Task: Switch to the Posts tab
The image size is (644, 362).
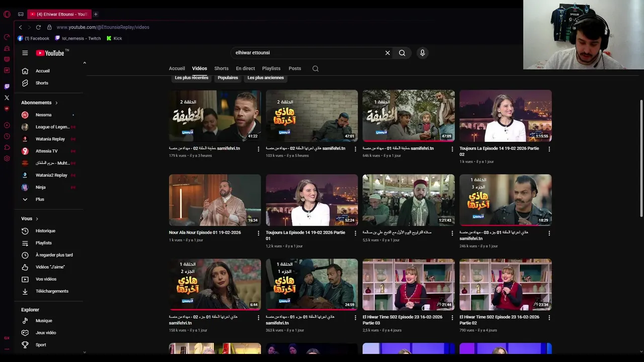Action: pyautogui.click(x=295, y=68)
